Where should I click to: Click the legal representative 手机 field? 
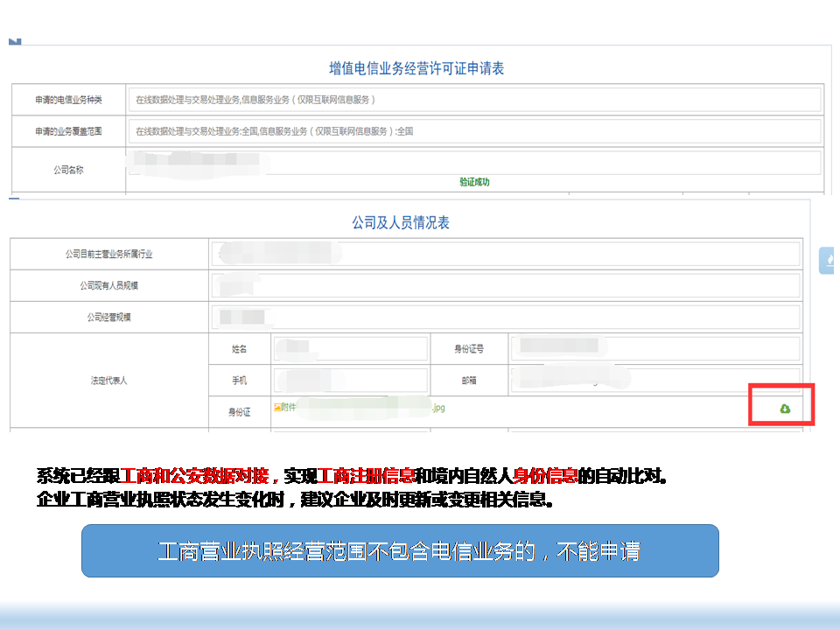pyautogui.click(x=350, y=380)
